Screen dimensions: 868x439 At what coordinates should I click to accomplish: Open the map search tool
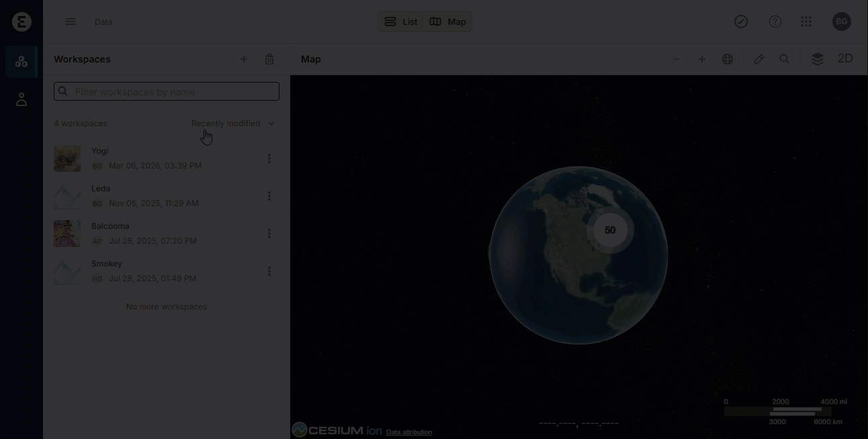point(785,59)
